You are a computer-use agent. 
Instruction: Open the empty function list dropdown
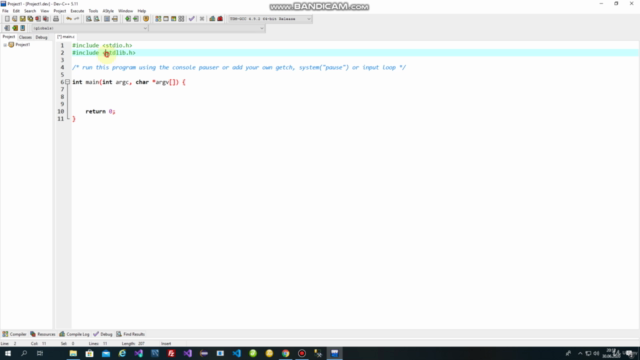207,28
